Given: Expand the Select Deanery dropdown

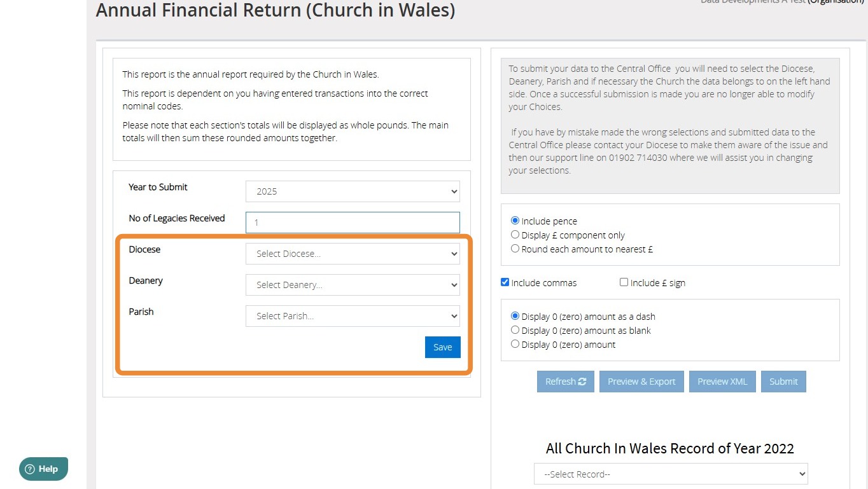Looking at the screenshot, I should click(x=353, y=285).
